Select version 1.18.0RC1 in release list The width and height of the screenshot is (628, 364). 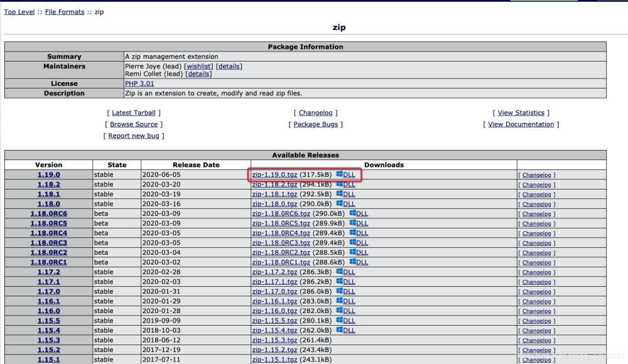pyautogui.click(x=48, y=262)
